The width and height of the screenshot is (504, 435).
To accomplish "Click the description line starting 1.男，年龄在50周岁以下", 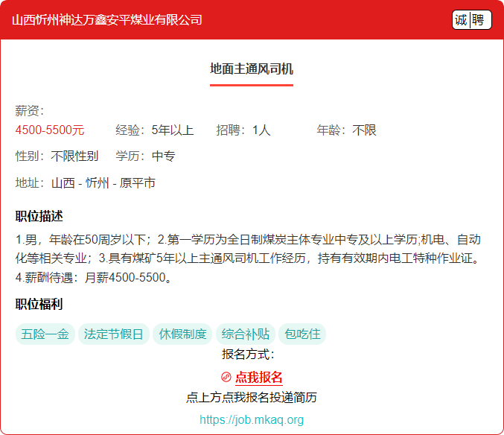I will [248, 240].
